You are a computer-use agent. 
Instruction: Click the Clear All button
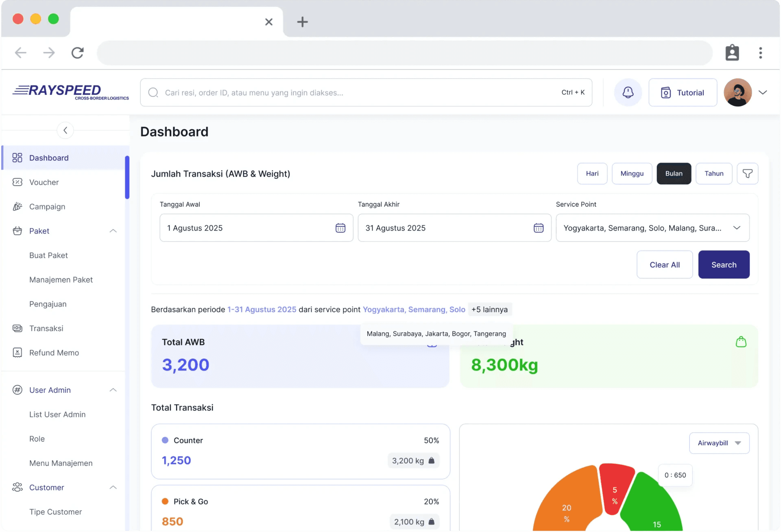(664, 265)
